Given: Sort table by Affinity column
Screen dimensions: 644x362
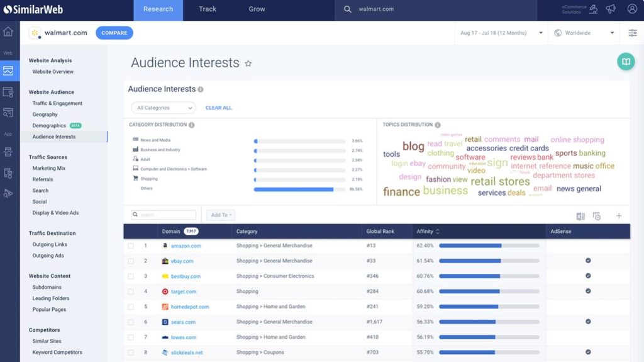Looking at the screenshot, I should click(x=428, y=231).
